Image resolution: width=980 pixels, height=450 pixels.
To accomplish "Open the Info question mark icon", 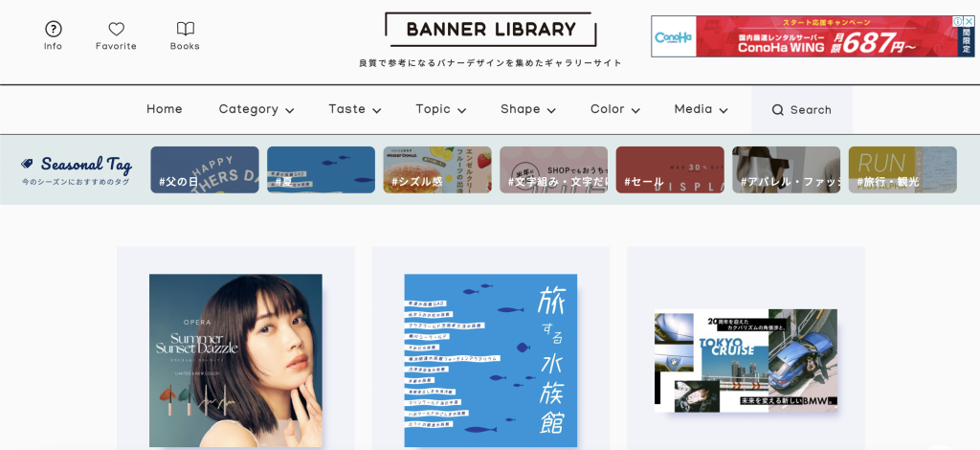I will coord(54,30).
